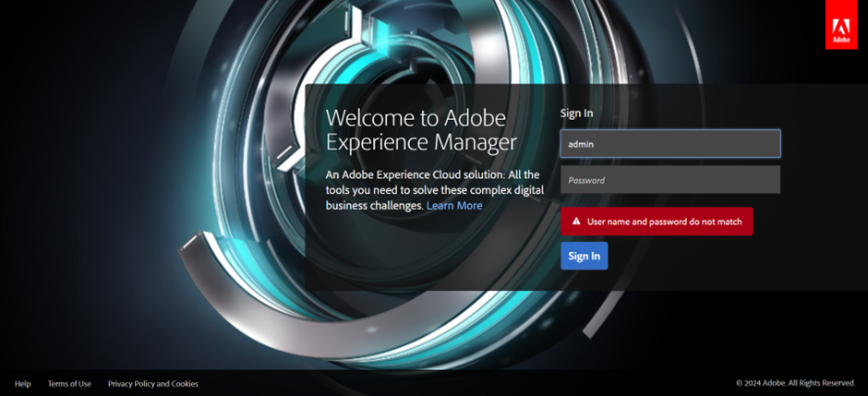This screenshot has width=868, height=396.
Task: Open the Learn More link
Action: [454, 206]
